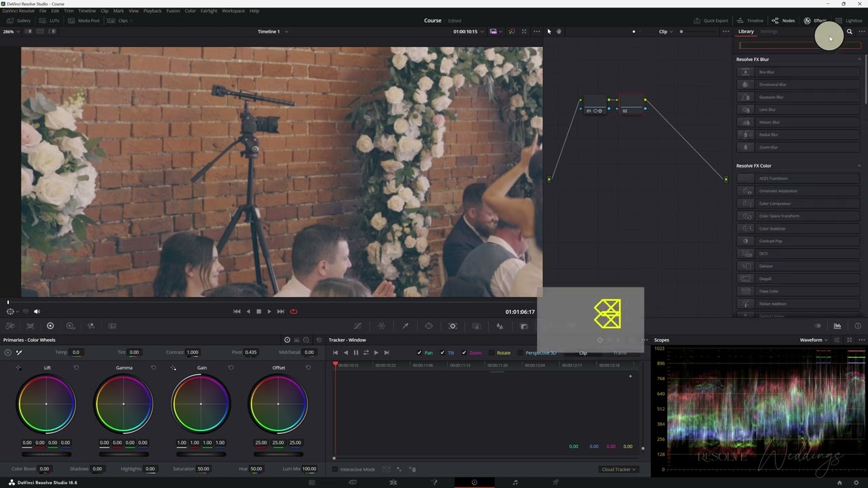This screenshot has height=488, width=868.
Task: Open viewer timecode options dropdown
Action: click(x=469, y=32)
